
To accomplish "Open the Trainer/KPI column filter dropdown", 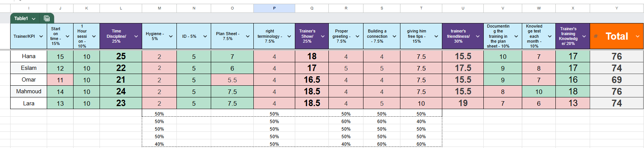I will pyautogui.click(x=41, y=36).
